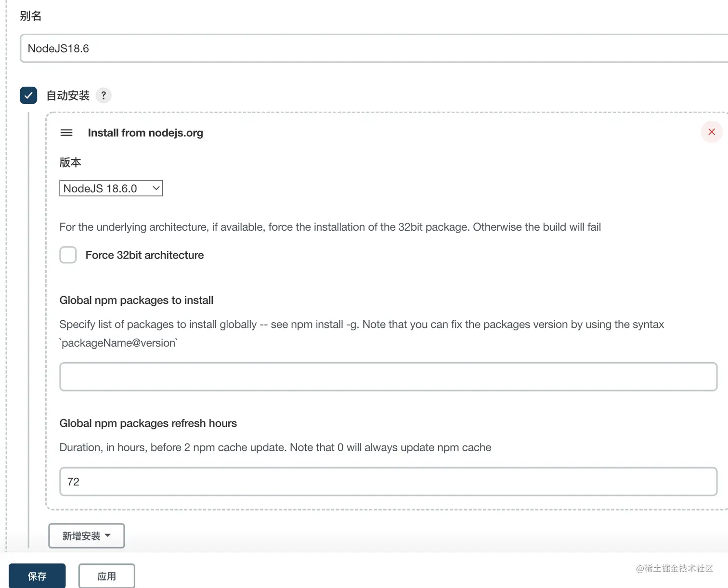Toggle the automatic installation option
Viewport: 728px width, 588px height.
(x=28, y=95)
